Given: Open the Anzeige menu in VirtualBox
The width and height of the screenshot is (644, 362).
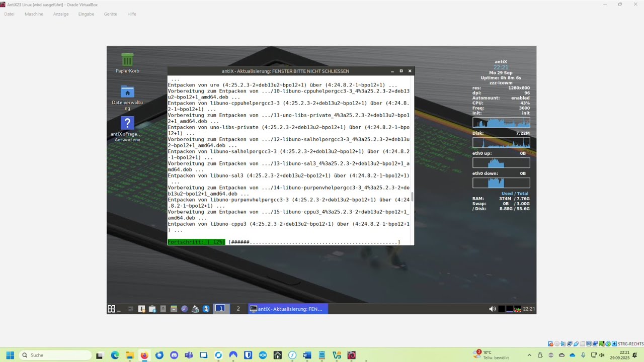Looking at the screenshot, I should (x=61, y=14).
